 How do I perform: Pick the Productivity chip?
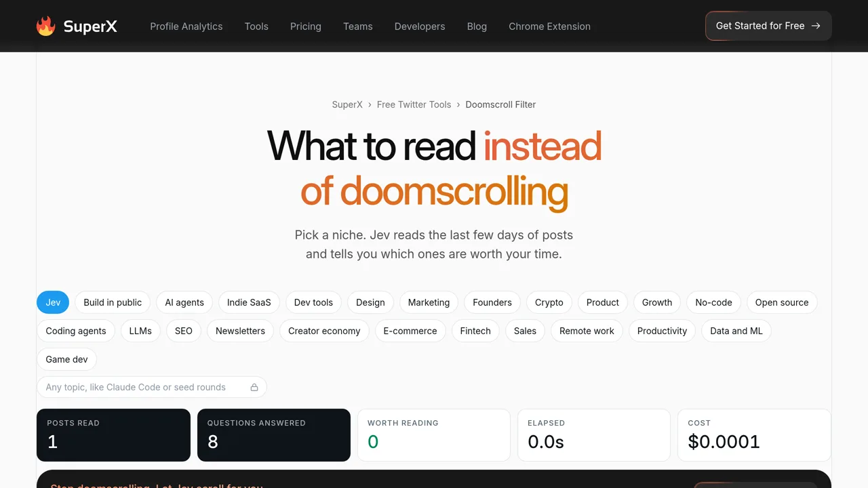click(662, 331)
